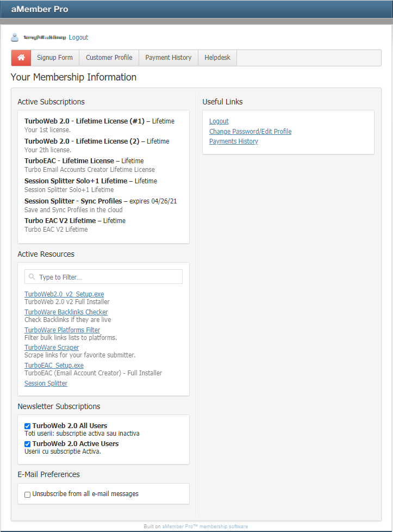Click the Logout link next to username
The width and height of the screenshot is (393, 532).
(78, 38)
